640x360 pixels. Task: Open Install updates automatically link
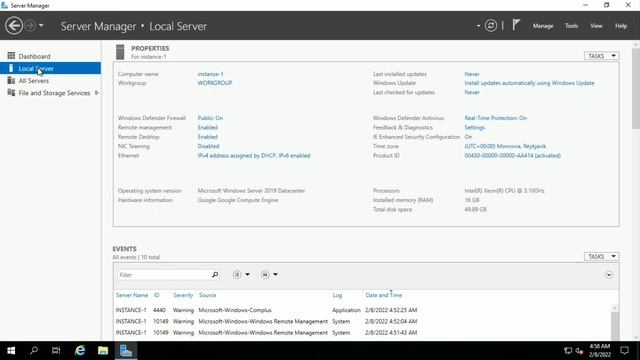(x=529, y=83)
